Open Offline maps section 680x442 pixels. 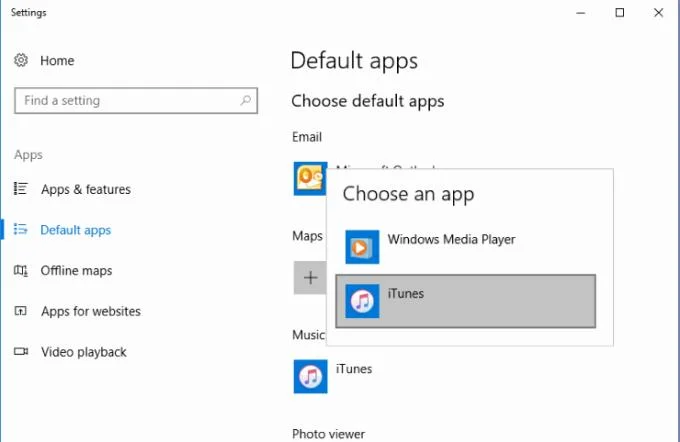click(76, 271)
